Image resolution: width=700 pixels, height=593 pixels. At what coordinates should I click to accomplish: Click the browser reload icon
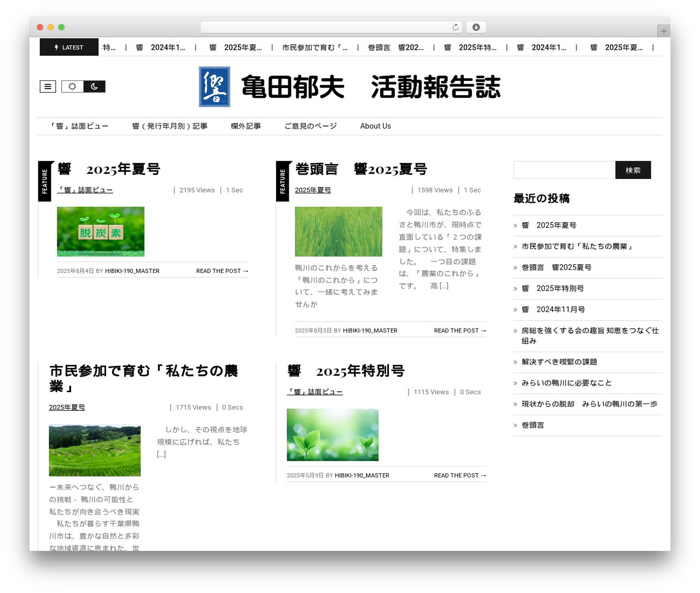[x=456, y=27]
